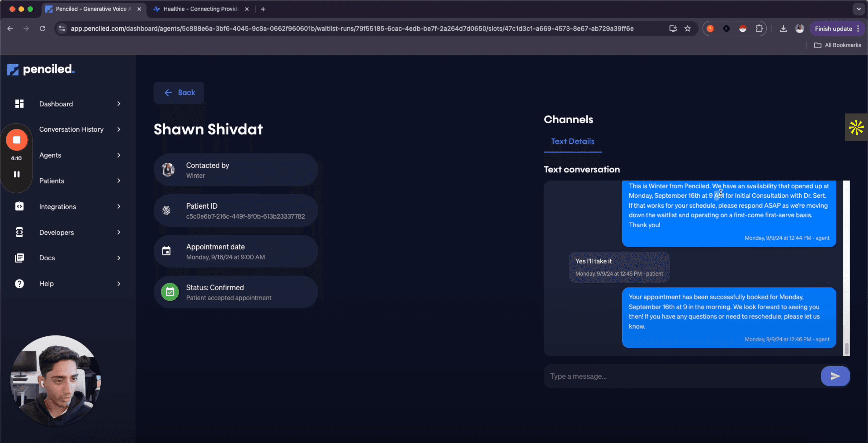Send the message with the paper plane icon
The image size is (868, 443).
pyautogui.click(x=835, y=376)
